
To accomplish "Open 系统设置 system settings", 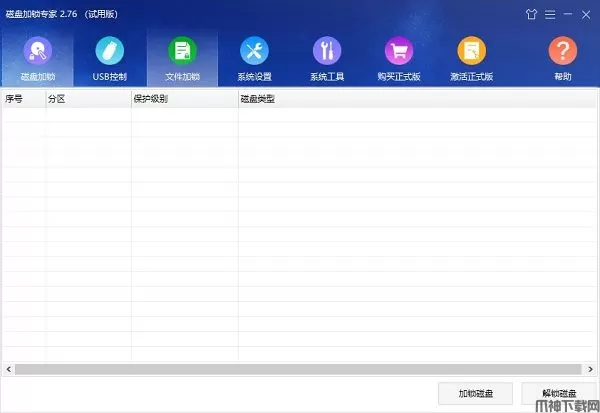I will point(254,59).
